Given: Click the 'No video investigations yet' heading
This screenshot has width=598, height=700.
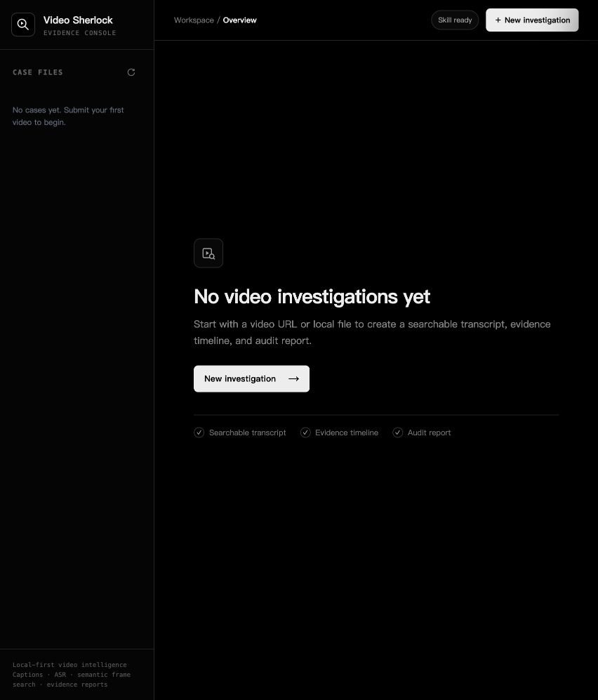Looking at the screenshot, I should (x=312, y=296).
